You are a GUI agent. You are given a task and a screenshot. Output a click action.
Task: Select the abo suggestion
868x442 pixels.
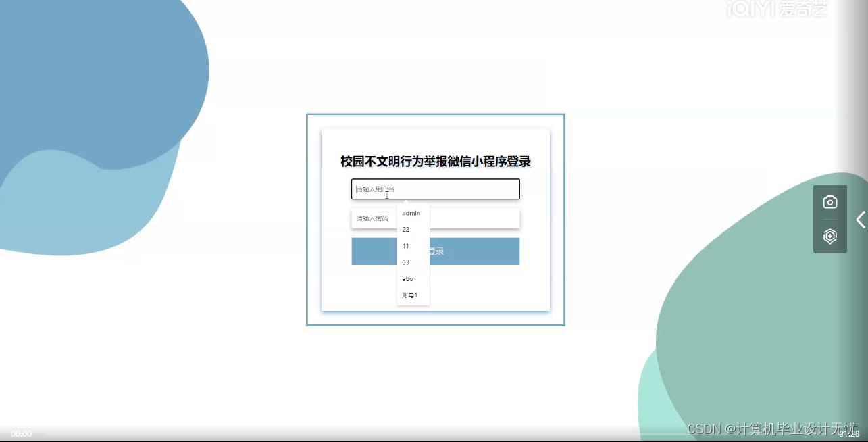(407, 278)
